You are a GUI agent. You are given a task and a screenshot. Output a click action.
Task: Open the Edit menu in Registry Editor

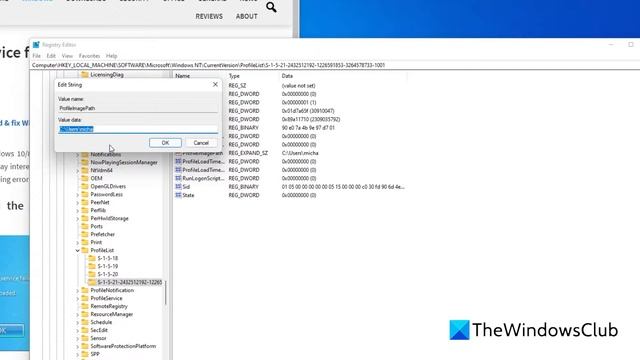point(51,56)
